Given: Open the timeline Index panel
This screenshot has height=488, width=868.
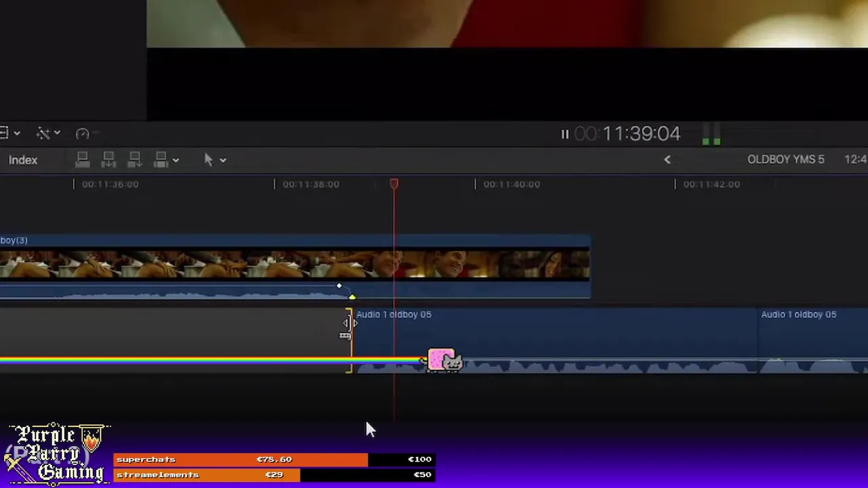Looking at the screenshot, I should point(23,160).
